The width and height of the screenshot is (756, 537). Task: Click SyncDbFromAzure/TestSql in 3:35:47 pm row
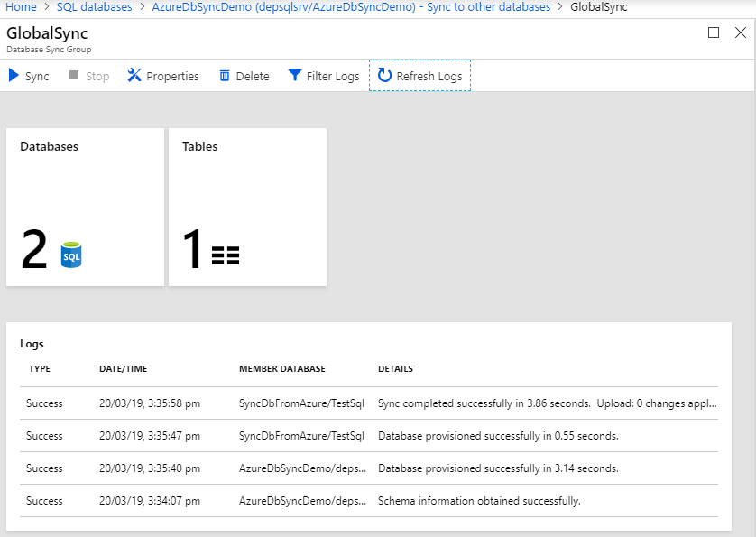click(301, 436)
